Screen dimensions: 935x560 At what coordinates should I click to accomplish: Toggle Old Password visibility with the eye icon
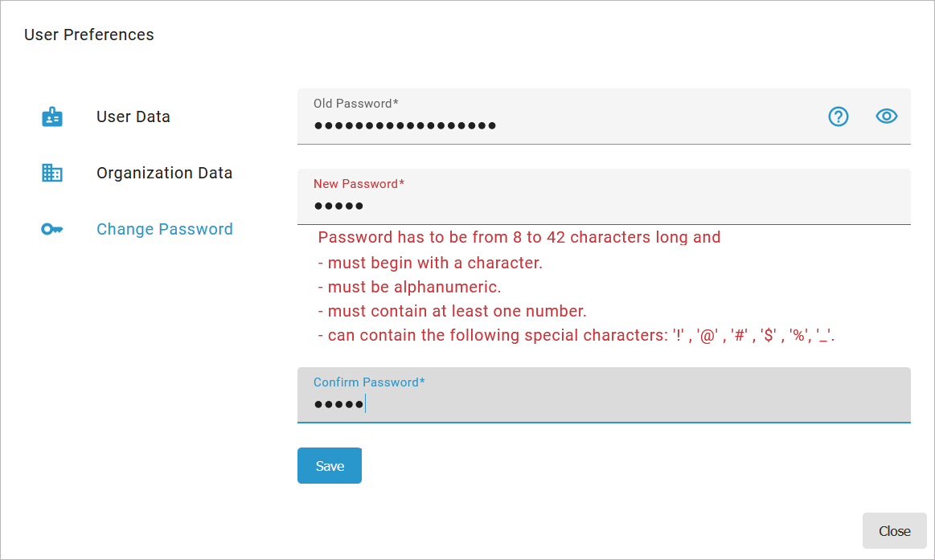tap(886, 116)
